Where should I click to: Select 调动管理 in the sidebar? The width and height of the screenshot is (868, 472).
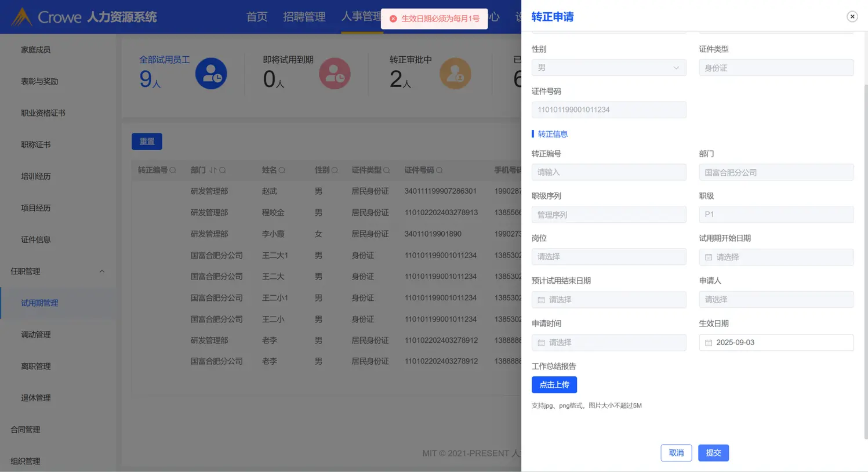[x=36, y=335]
